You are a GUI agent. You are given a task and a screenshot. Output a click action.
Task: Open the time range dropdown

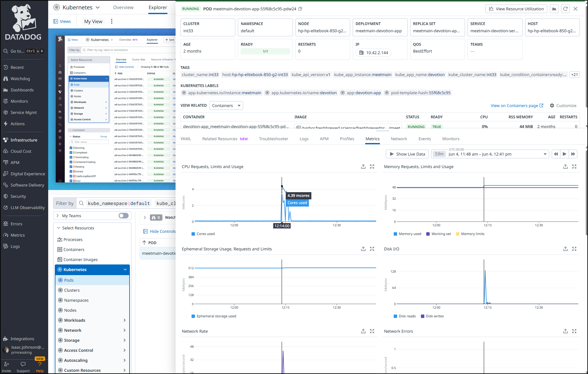(x=490, y=154)
